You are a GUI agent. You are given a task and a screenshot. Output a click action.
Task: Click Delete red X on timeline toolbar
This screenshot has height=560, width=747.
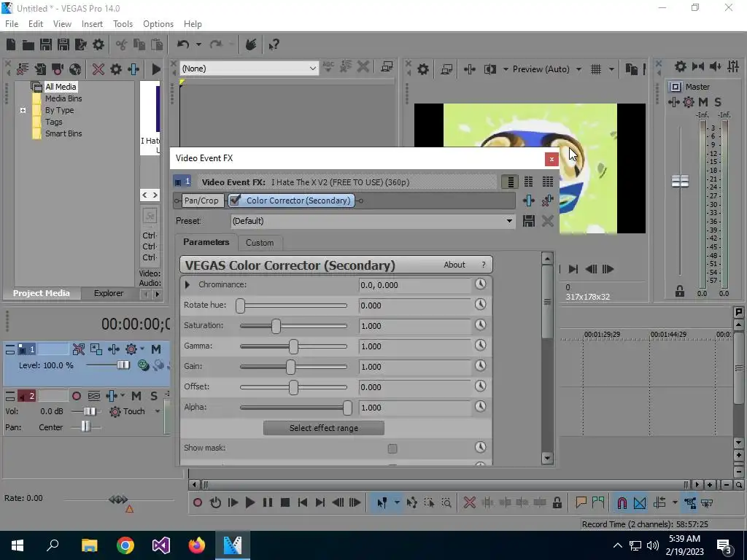click(x=469, y=502)
